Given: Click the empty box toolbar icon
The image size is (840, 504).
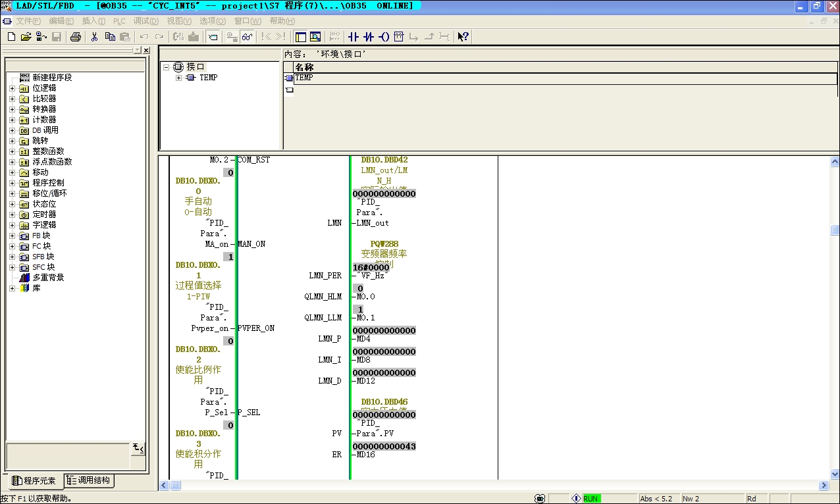Looking at the screenshot, I should (398, 37).
